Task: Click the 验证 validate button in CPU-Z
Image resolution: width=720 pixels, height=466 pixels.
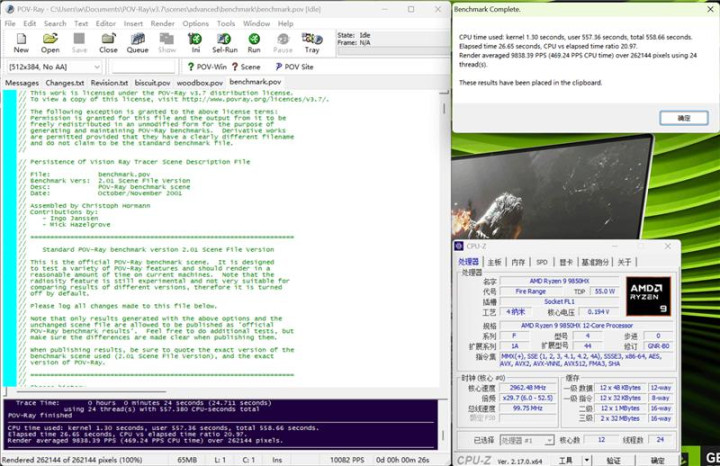Action: (617, 460)
